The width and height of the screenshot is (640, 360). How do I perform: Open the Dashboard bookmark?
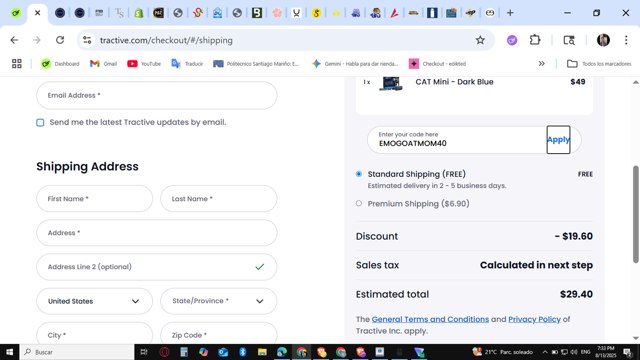tap(60, 64)
